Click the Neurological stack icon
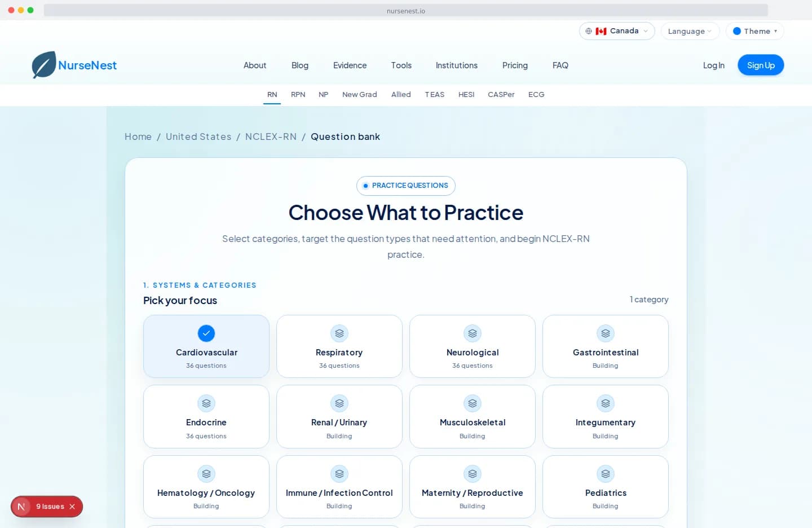 click(473, 333)
